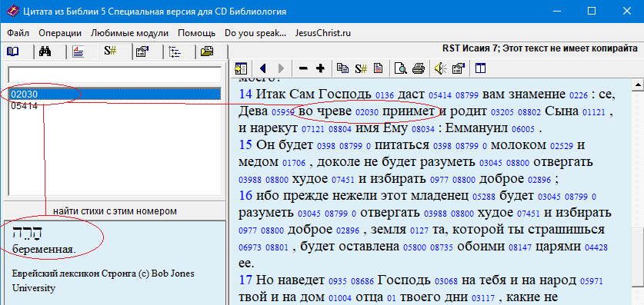Click найти стихи с этим номером button

tap(115, 211)
